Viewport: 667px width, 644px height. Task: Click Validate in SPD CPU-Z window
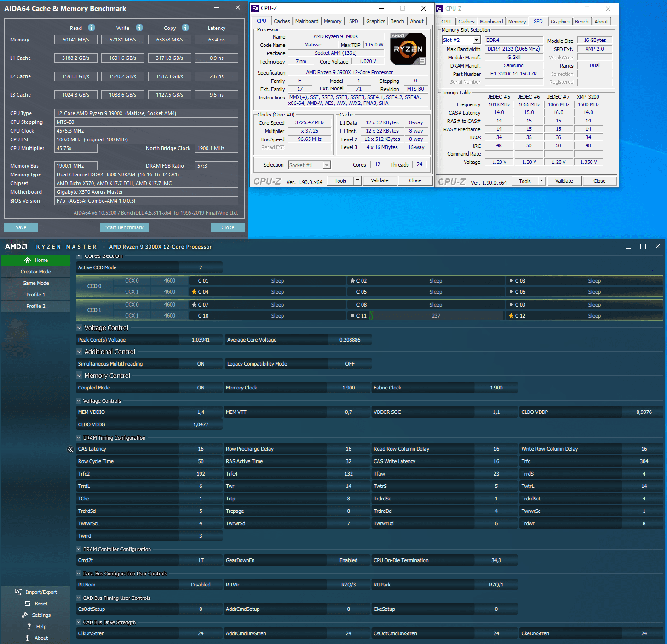pos(564,181)
